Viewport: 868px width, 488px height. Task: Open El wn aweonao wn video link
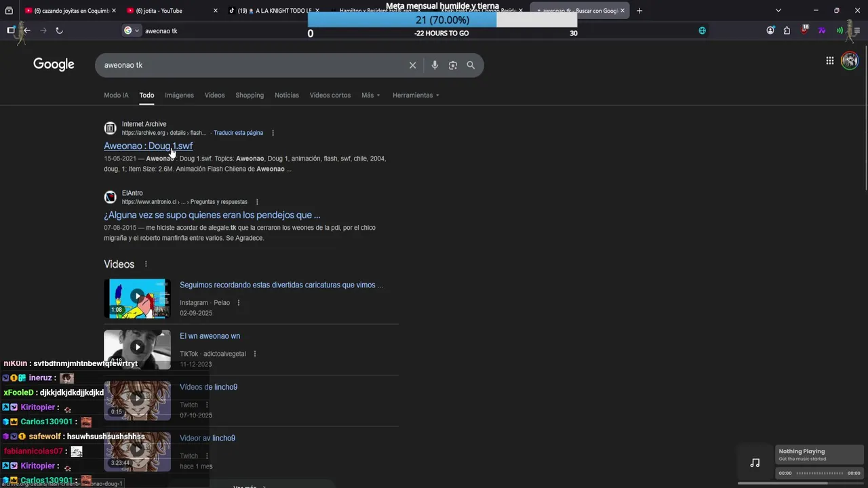click(x=210, y=336)
